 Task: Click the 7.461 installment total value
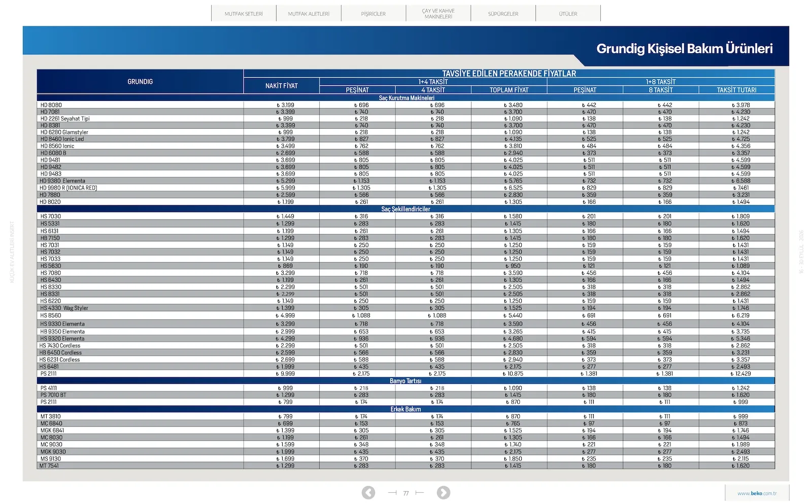click(x=741, y=188)
